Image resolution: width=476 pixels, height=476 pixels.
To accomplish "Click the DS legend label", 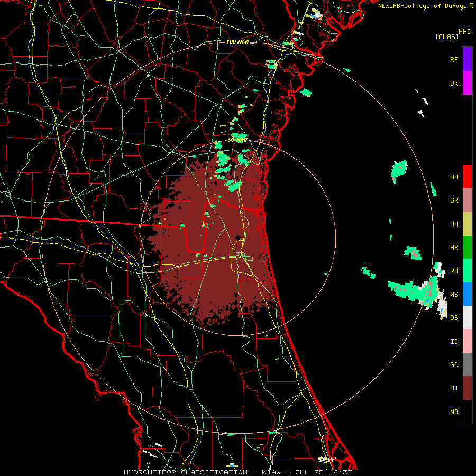I will (454, 317).
